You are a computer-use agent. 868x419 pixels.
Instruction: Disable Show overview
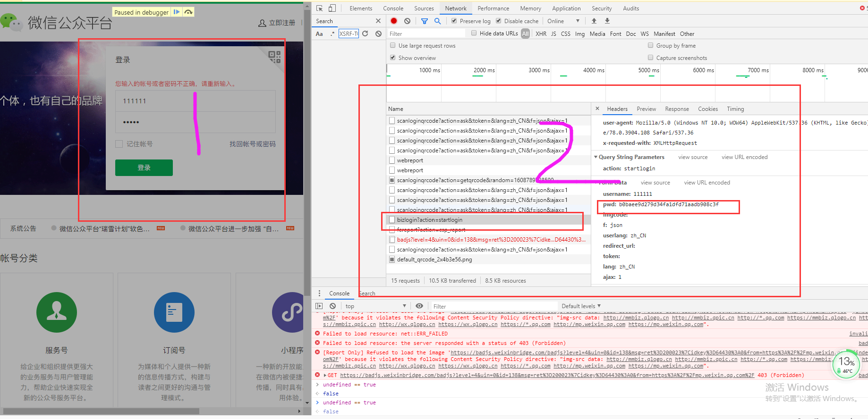coord(392,58)
